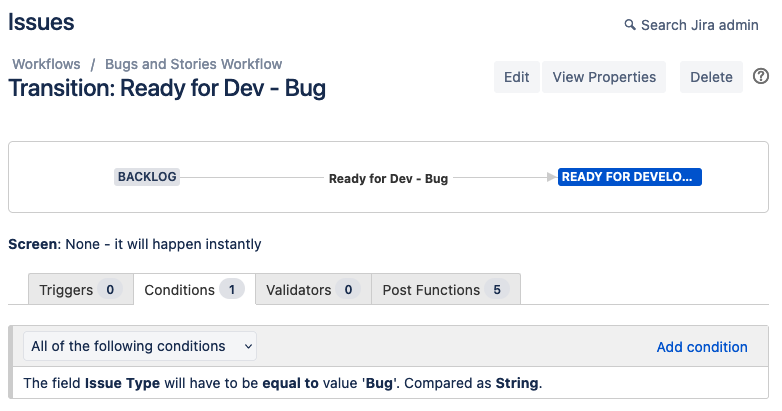Click the magnifier search icon
The height and width of the screenshot is (411, 782).
point(629,24)
